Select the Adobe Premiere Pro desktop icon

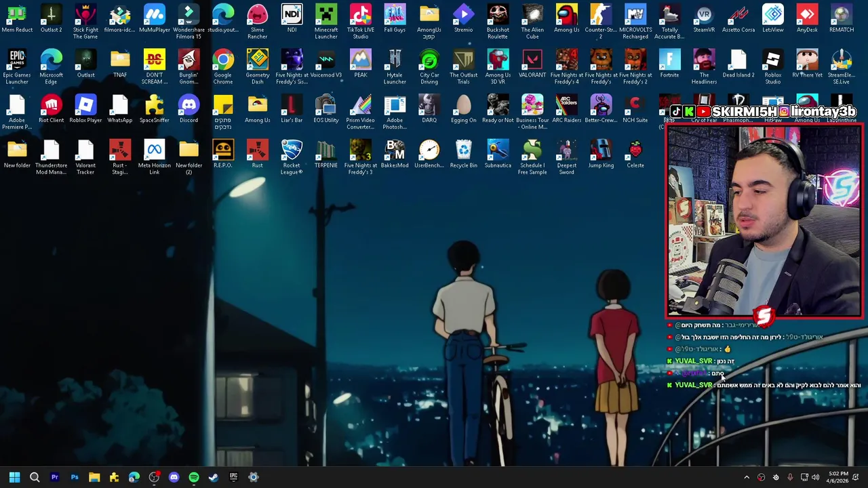click(x=17, y=112)
